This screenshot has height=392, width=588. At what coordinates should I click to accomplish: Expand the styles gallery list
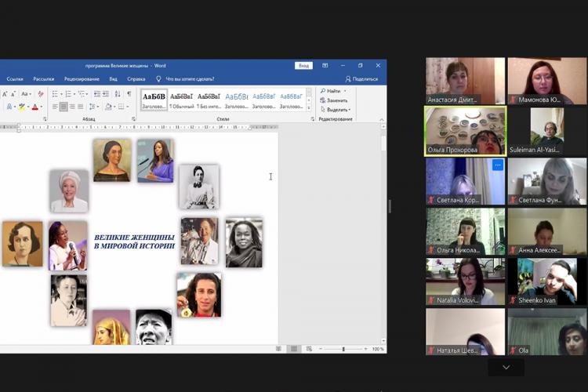[x=309, y=106]
